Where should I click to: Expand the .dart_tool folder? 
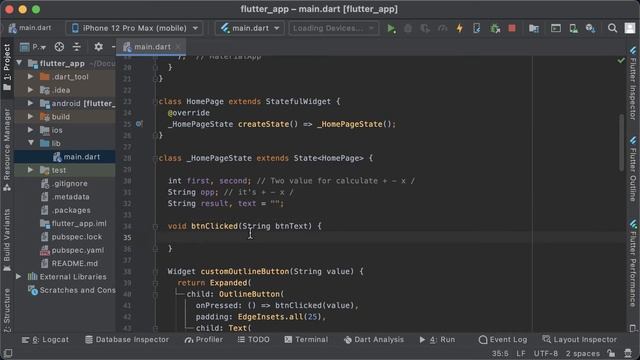(31, 76)
